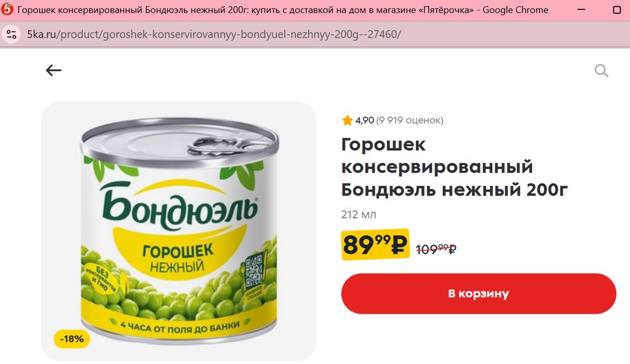
Task: Click the yellow 89.99₽ price tag
Action: tap(375, 244)
